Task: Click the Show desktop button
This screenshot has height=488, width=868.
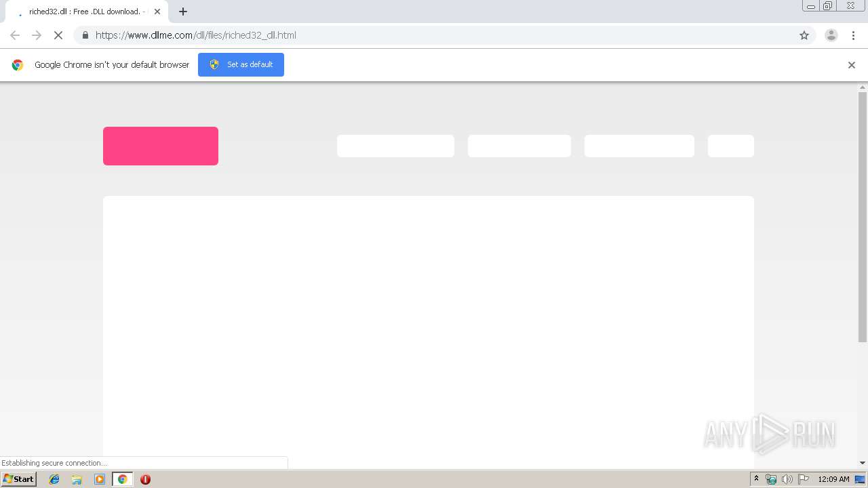Action: pyautogui.click(x=861, y=479)
